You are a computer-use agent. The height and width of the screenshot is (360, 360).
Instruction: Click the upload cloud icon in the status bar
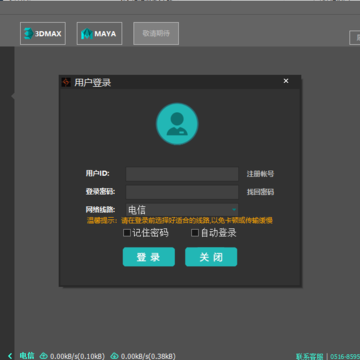click(44, 356)
